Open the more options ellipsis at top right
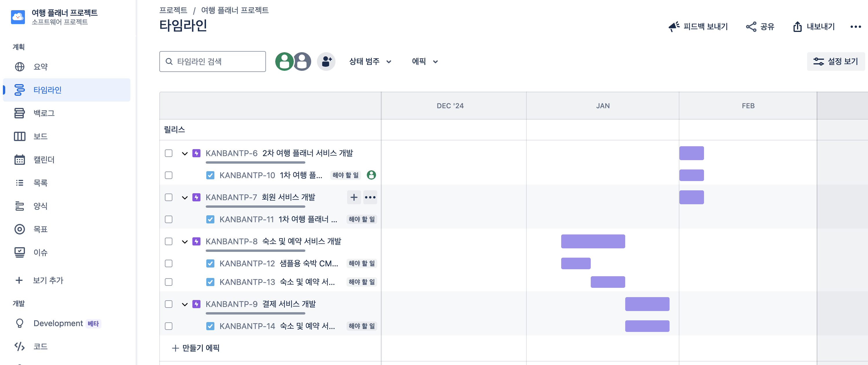Viewport: 868px width, 365px height. click(855, 27)
